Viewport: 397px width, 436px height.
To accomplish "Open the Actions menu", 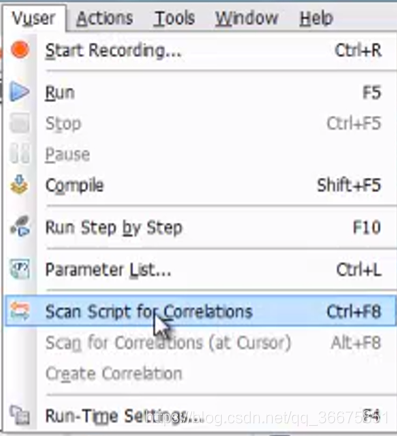I will coord(105,18).
